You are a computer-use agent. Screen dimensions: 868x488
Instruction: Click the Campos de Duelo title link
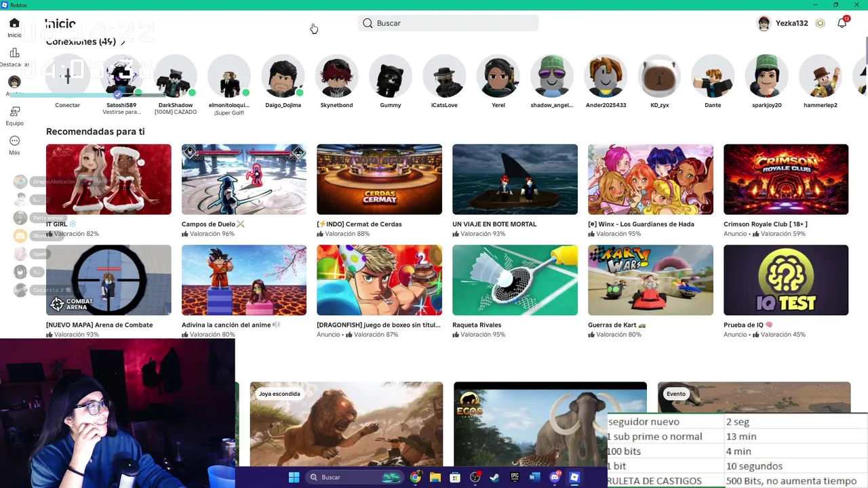tap(213, 224)
